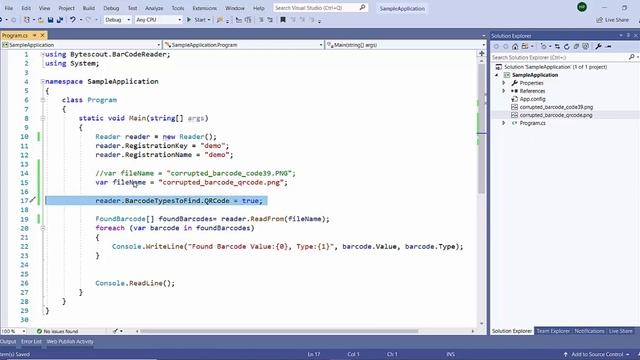Select corrupted_barcode_qrcode.png in Solution Explorer
The image size is (640, 360).
click(556, 115)
